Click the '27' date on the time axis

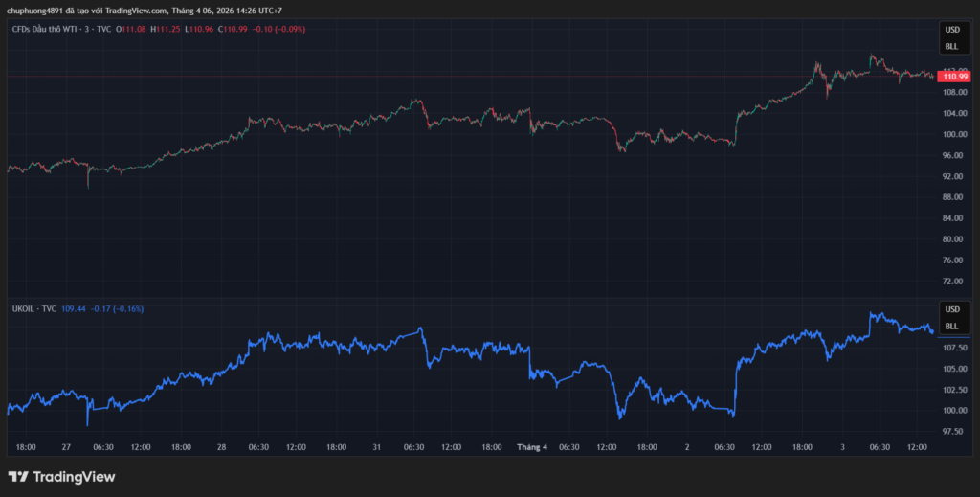click(x=65, y=446)
